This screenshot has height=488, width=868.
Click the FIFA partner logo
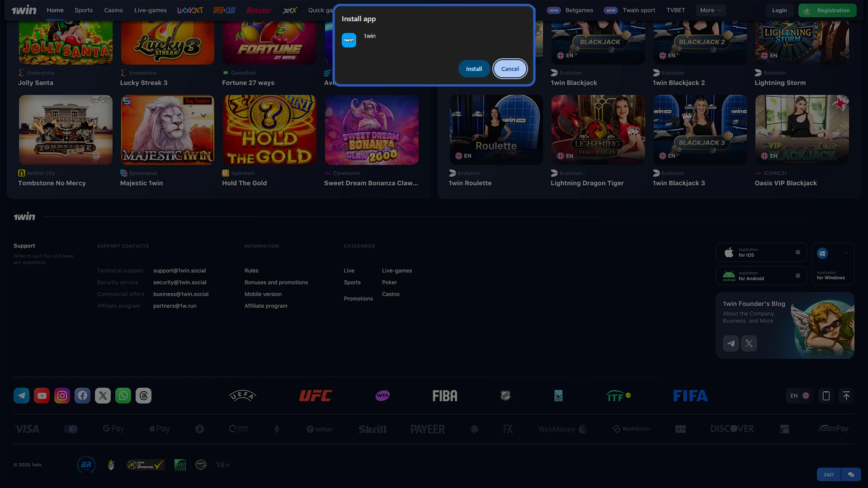click(690, 396)
